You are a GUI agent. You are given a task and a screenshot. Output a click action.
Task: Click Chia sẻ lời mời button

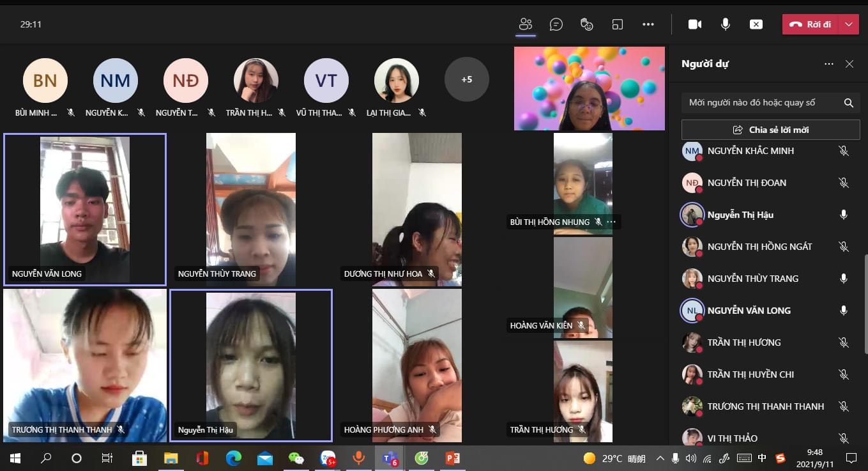point(770,130)
